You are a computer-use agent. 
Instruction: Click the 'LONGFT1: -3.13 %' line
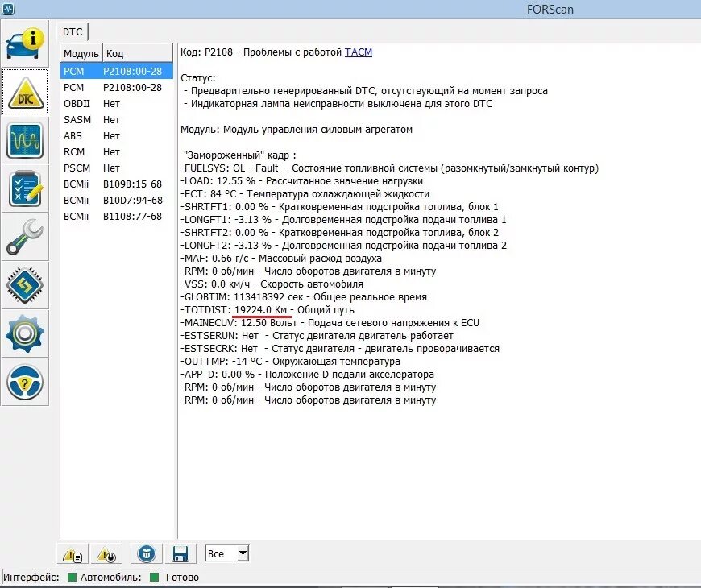click(343, 219)
